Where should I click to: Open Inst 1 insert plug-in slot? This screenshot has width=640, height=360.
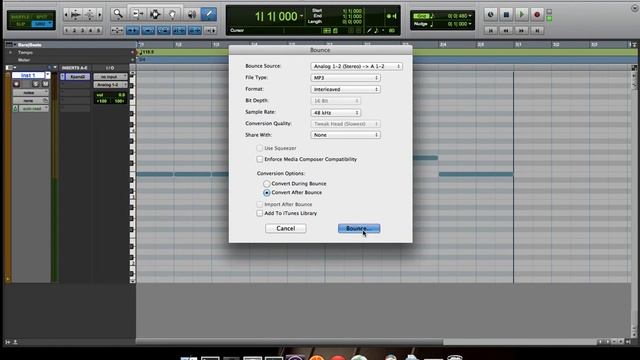pyautogui.click(x=78, y=77)
